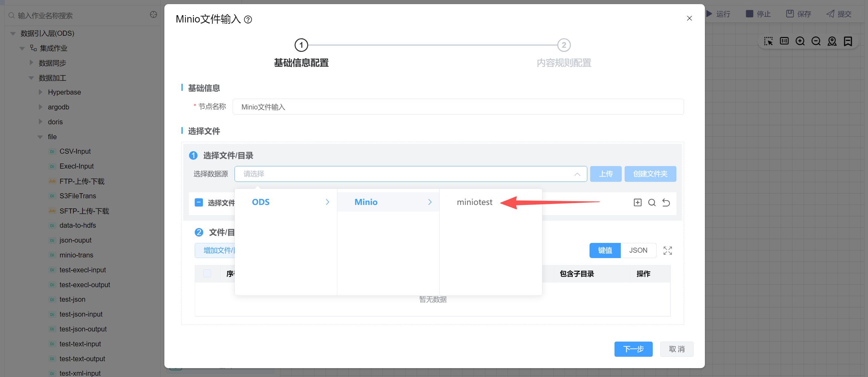Open the 选择数据源 dropdown
This screenshot has height=377, width=868.
[410, 174]
